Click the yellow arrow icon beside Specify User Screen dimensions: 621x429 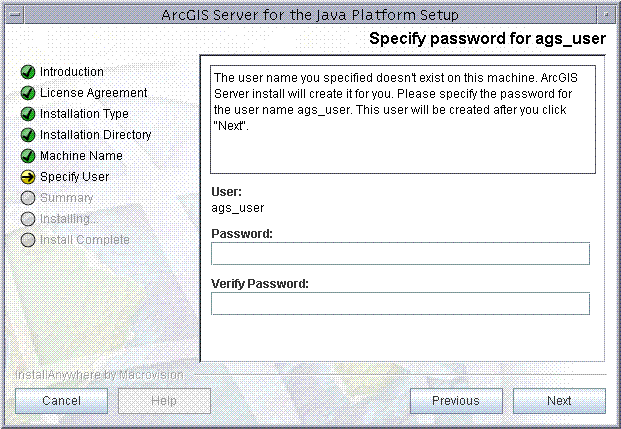tap(28, 177)
